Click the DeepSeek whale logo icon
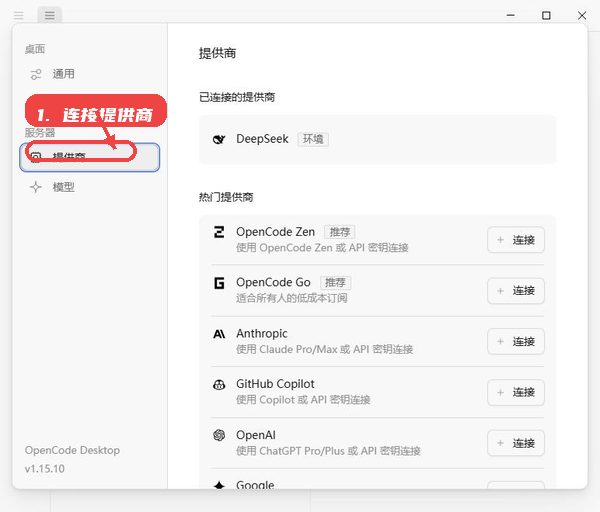 point(219,139)
